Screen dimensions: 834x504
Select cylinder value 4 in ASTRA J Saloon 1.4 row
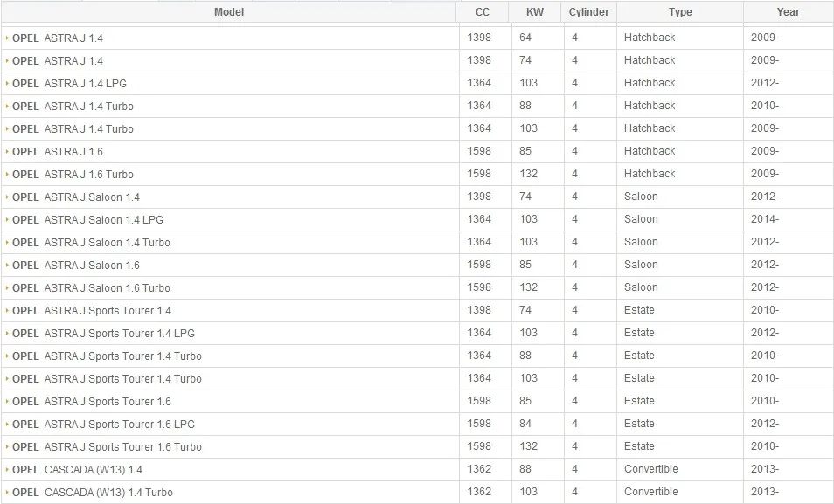point(574,197)
